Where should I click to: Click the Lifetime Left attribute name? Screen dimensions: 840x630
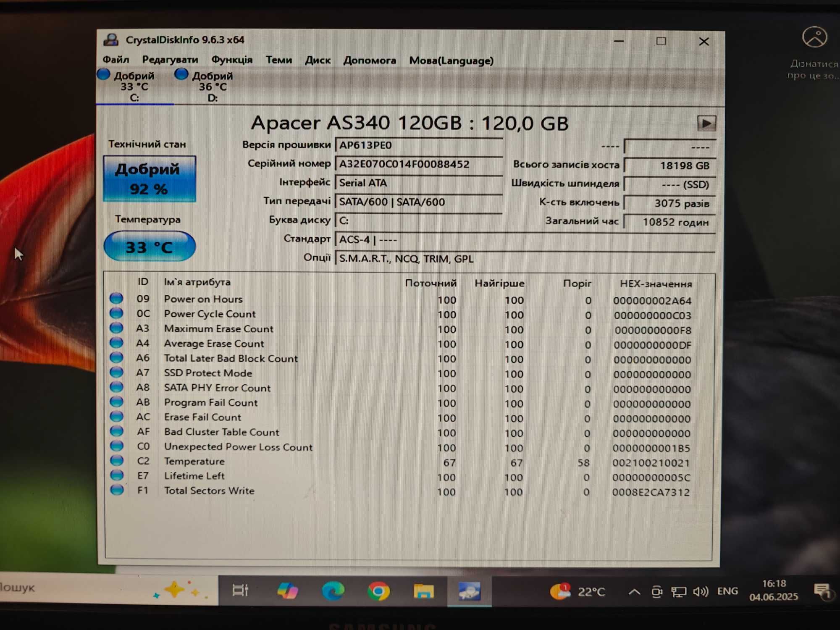tap(194, 476)
